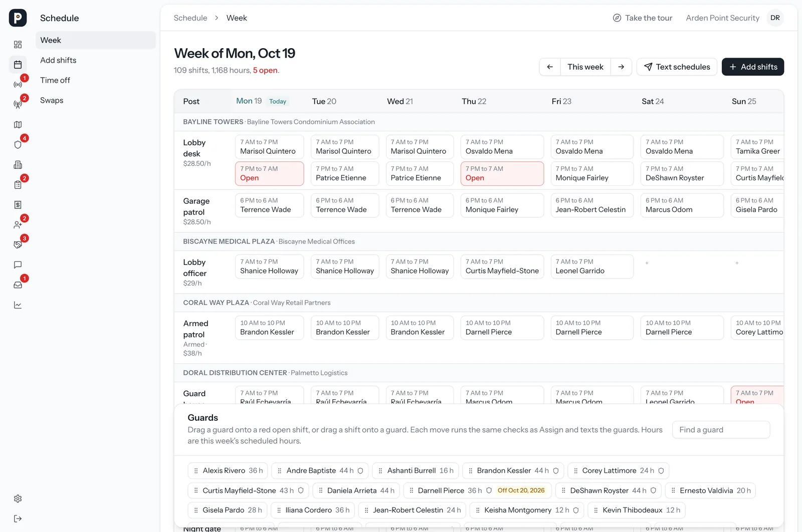The image size is (802, 532).
Task: Open the add-person sidebar icon
Action: [18, 225]
